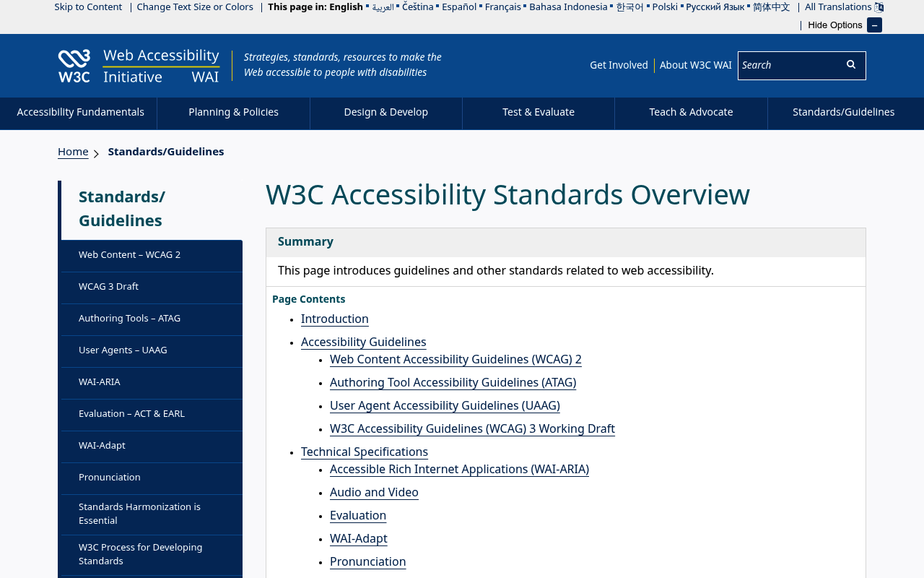
Task: Open Get Involved link
Action: 619,65
